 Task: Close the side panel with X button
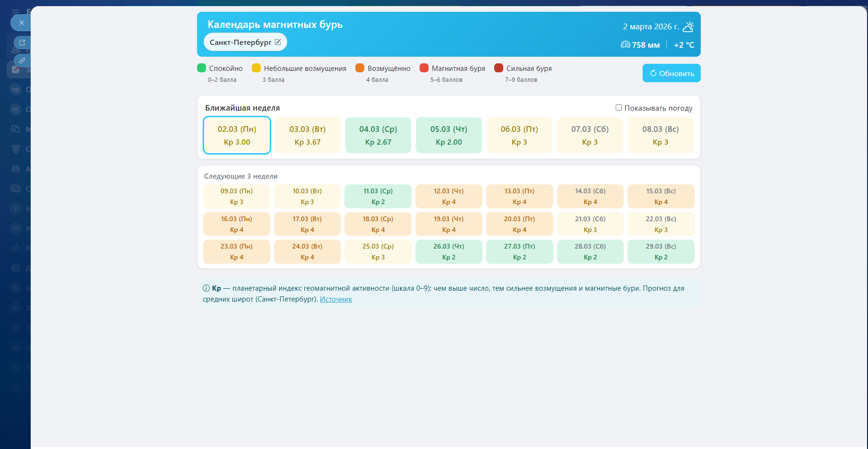(x=21, y=23)
